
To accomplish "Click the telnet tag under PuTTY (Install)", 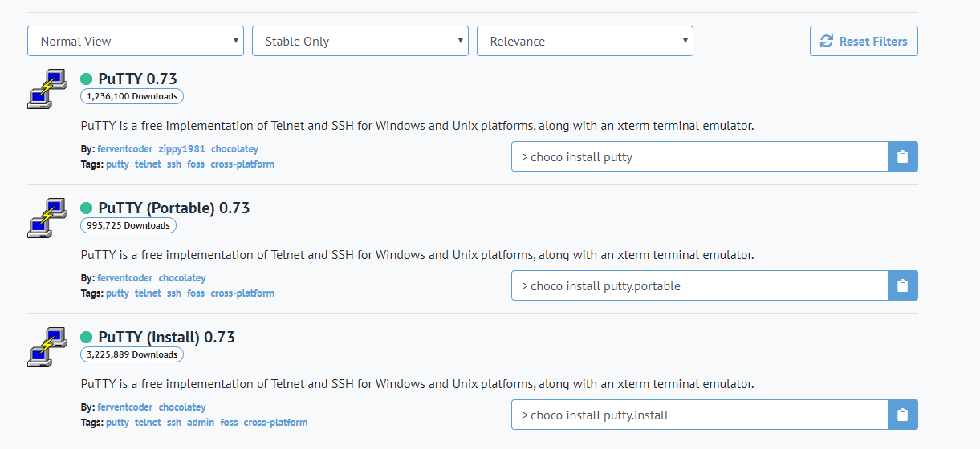I will pos(148,423).
